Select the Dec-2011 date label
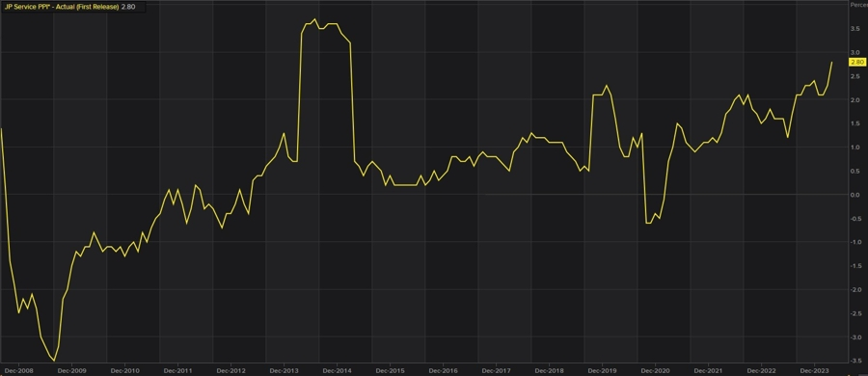The image size is (868, 376). [x=177, y=370]
